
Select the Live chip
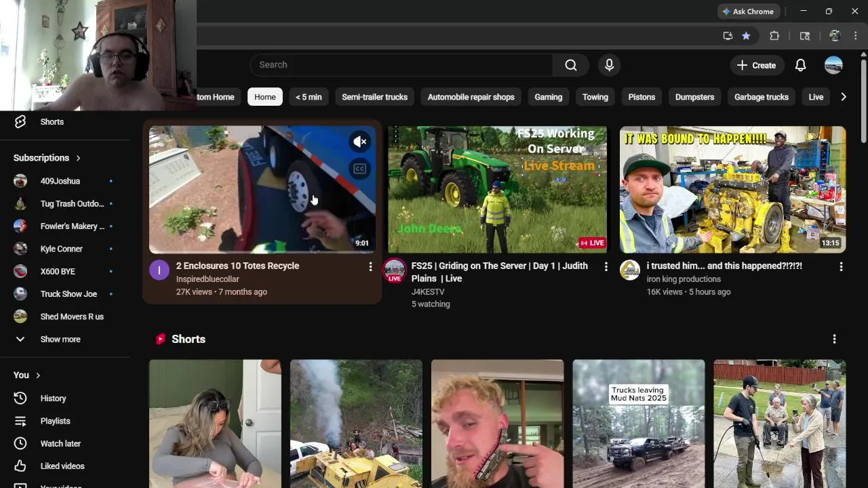pos(816,97)
